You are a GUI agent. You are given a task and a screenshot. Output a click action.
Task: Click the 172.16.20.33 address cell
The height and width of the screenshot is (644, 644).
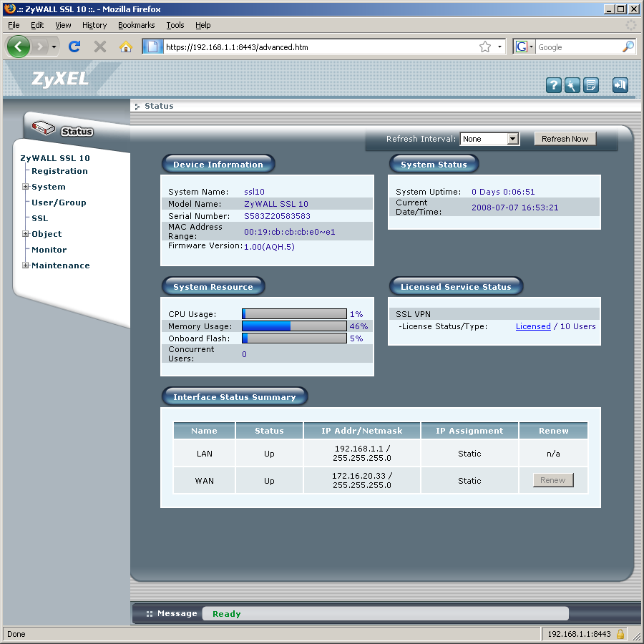pos(362,481)
